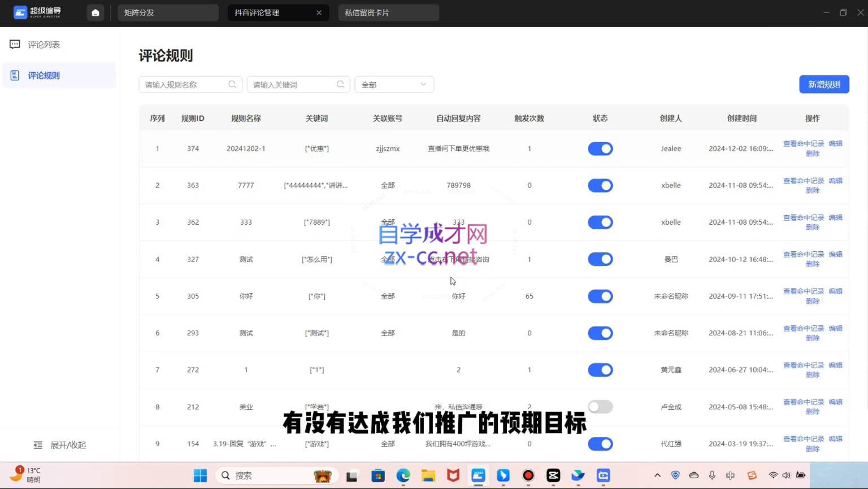The image size is (868, 489).
Task: Open the red McAfee shield taskbar app
Action: coord(453,475)
